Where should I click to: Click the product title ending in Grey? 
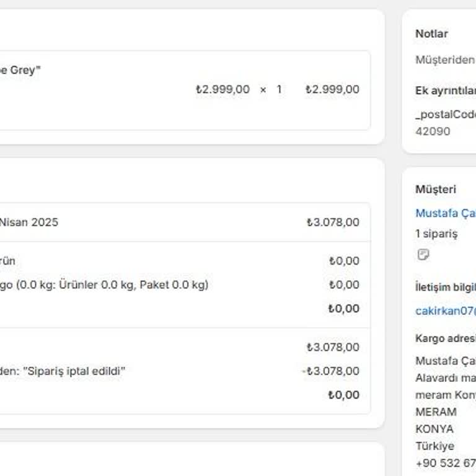tap(20, 70)
